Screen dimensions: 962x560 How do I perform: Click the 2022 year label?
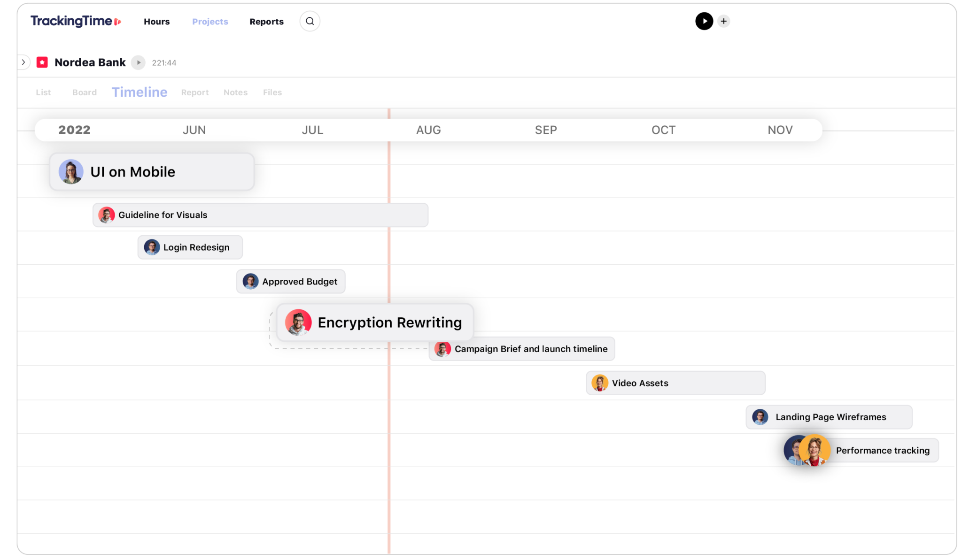[x=74, y=130]
